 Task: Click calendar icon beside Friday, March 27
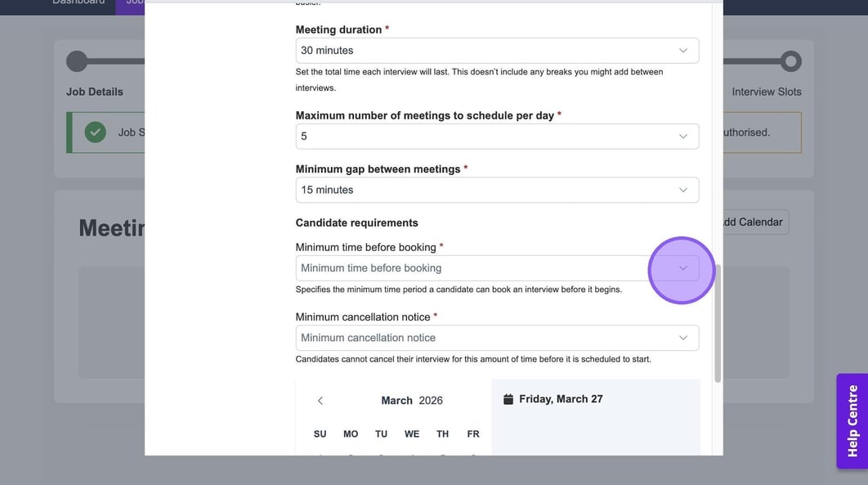click(508, 399)
